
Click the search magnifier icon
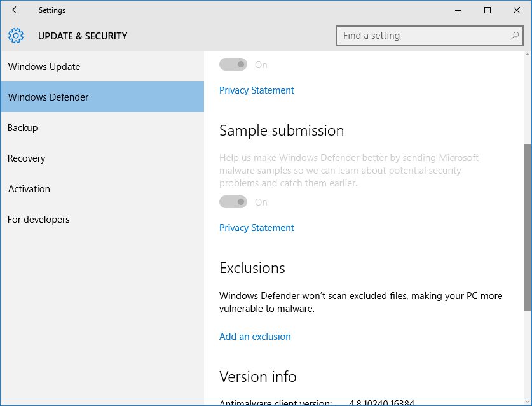pos(515,36)
